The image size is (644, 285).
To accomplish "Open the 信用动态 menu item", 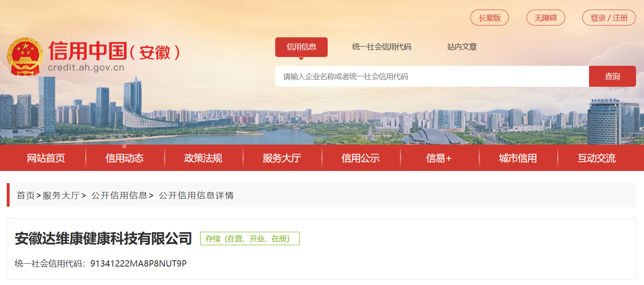I will [125, 158].
